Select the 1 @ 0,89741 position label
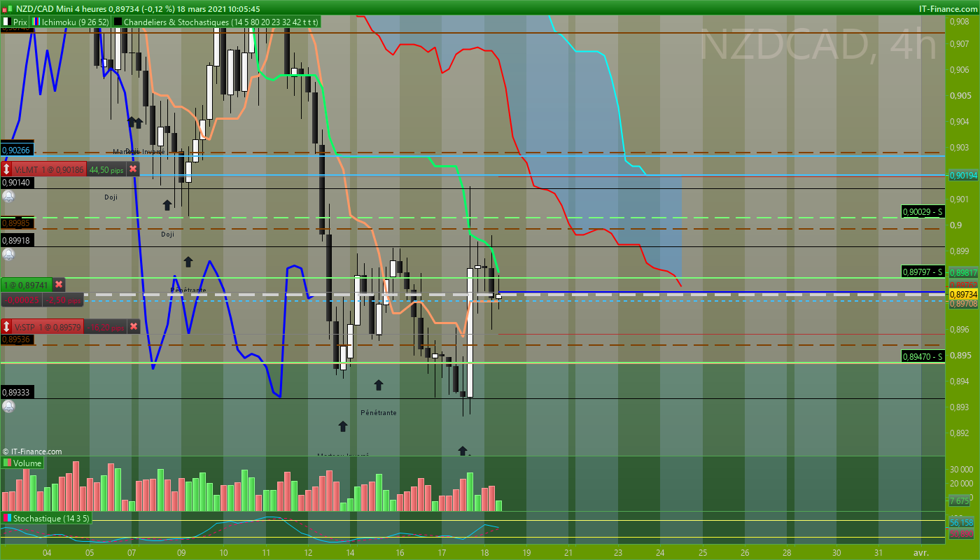Viewport: 980px width, 560px height. click(27, 285)
